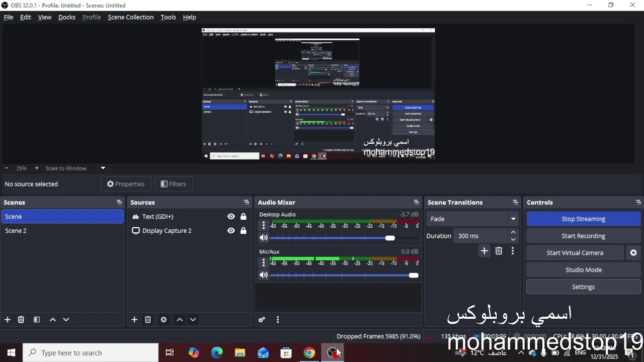This screenshot has width=644, height=362.
Task: Move scene down with the arrow in the Scenes toolbar
Action: click(66, 320)
